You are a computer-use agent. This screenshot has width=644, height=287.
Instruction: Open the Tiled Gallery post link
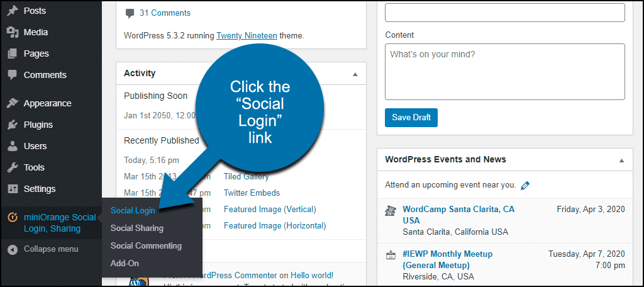coord(246,177)
